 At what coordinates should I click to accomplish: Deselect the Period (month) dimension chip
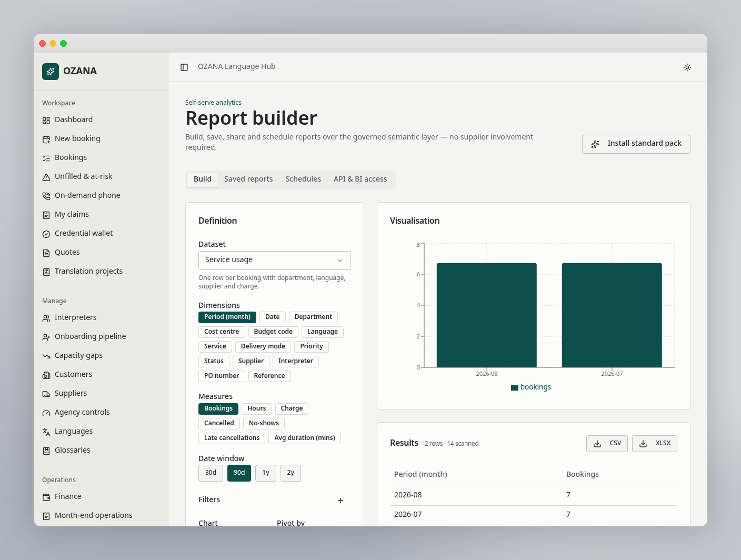pos(227,317)
